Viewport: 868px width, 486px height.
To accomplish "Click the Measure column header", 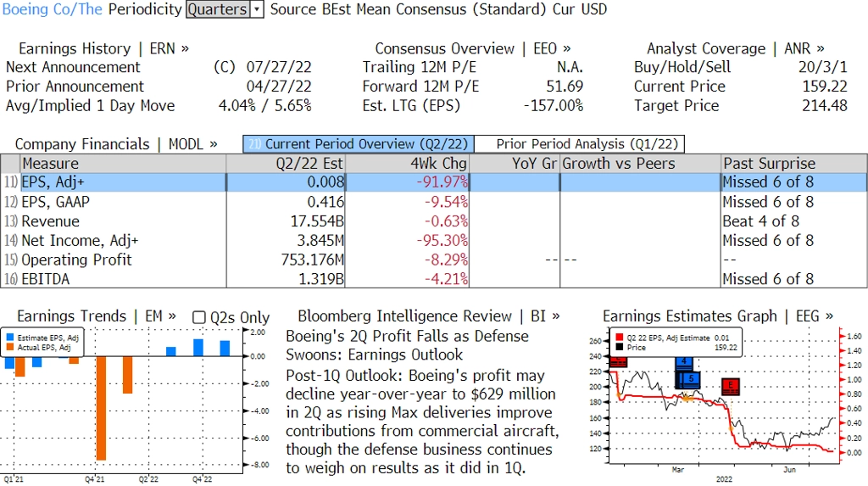I will tap(123, 164).
